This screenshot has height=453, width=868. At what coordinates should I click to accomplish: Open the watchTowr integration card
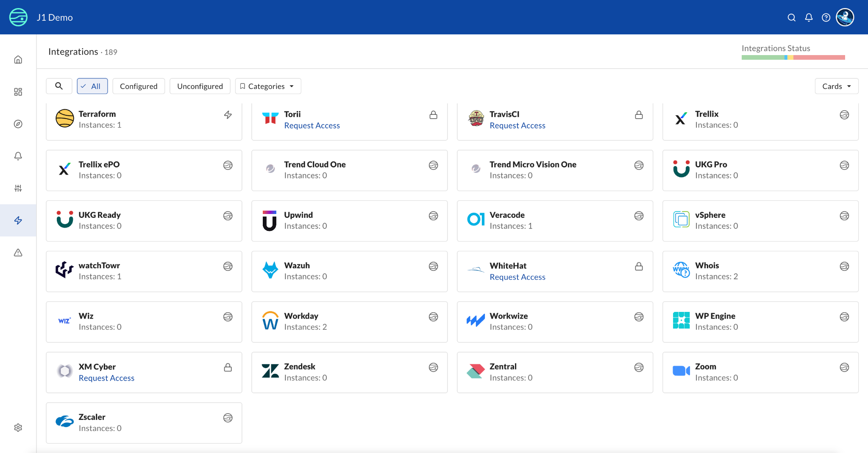click(144, 271)
